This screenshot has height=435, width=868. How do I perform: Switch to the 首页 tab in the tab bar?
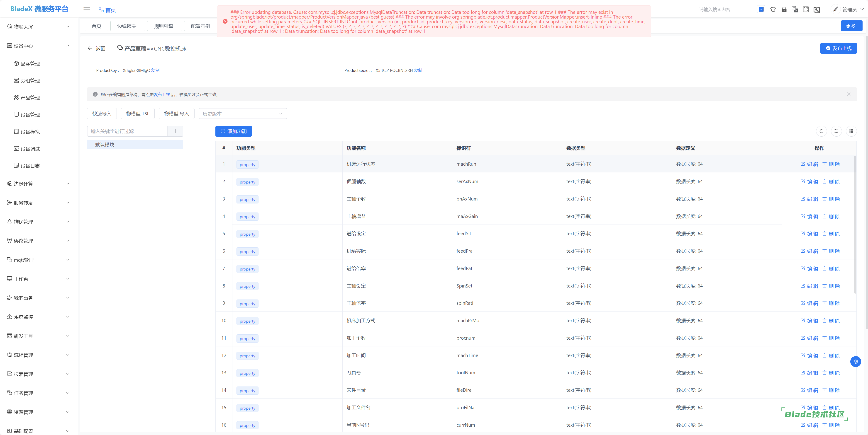click(96, 26)
